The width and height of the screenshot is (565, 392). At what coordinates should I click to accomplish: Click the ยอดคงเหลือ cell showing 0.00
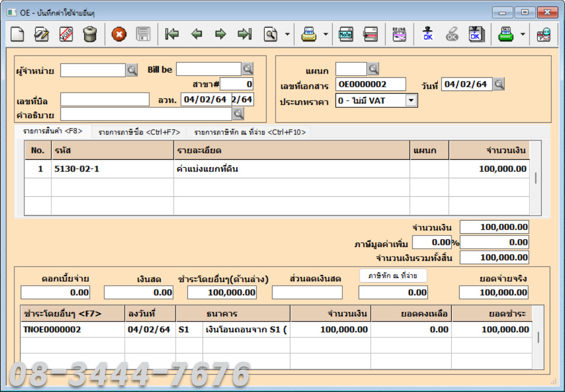point(411,330)
